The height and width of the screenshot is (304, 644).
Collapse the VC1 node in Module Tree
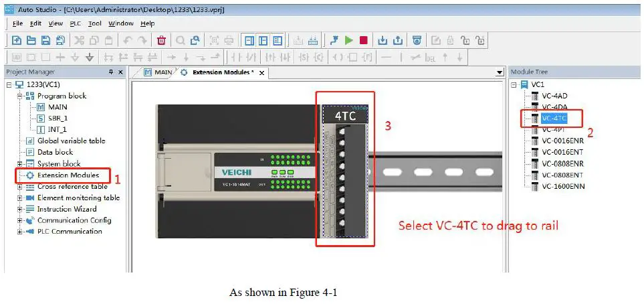(x=514, y=85)
